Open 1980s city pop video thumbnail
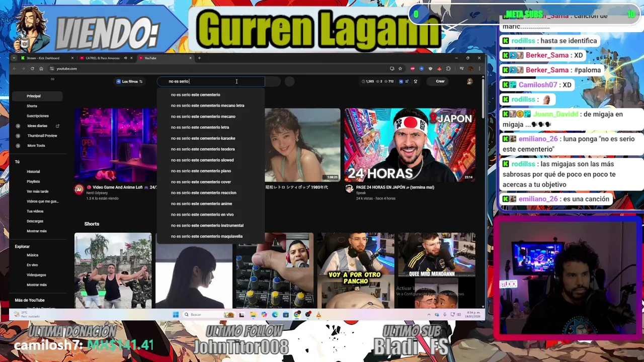This screenshot has height=362, width=644. (x=302, y=144)
